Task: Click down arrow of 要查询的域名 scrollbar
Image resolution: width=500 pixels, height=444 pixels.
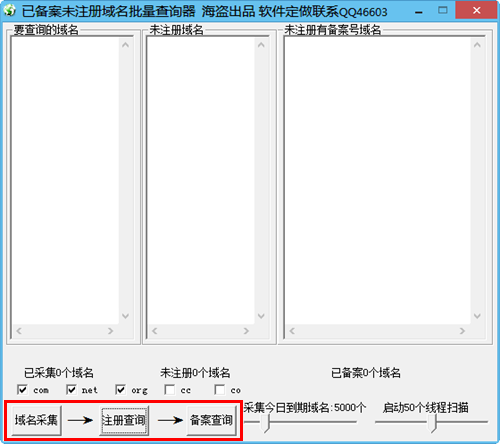Action: (x=125, y=316)
